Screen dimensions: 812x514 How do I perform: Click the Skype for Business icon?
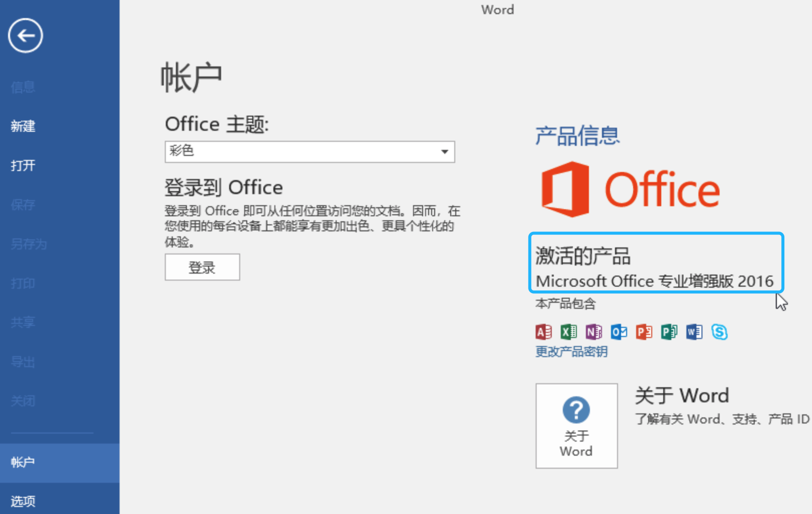(719, 332)
